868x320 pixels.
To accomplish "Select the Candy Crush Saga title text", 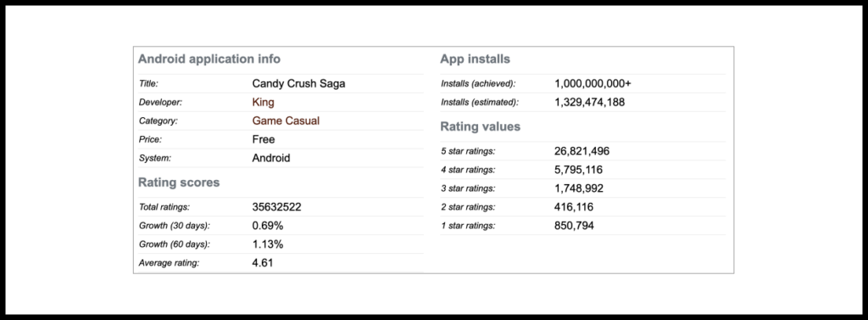I will [299, 84].
